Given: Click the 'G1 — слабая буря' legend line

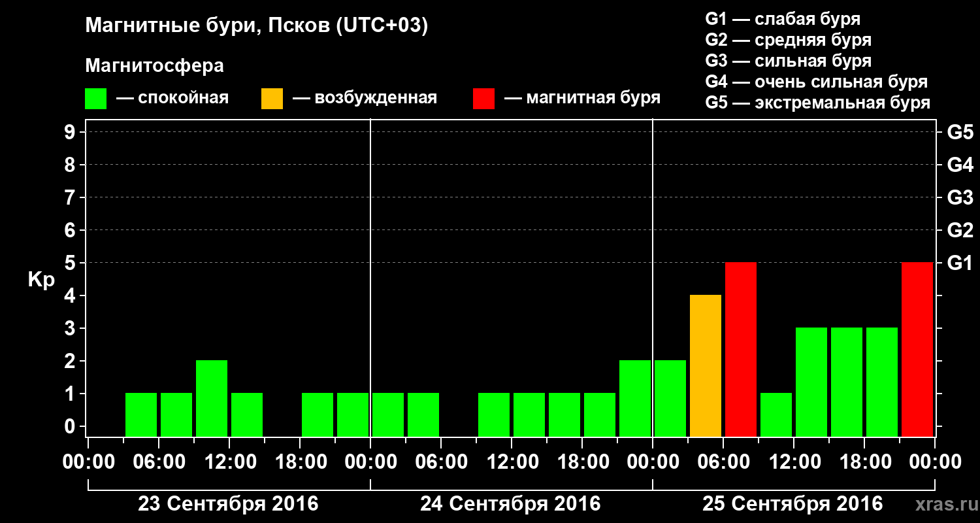Looking at the screenshot, I should tap(783, 19).
